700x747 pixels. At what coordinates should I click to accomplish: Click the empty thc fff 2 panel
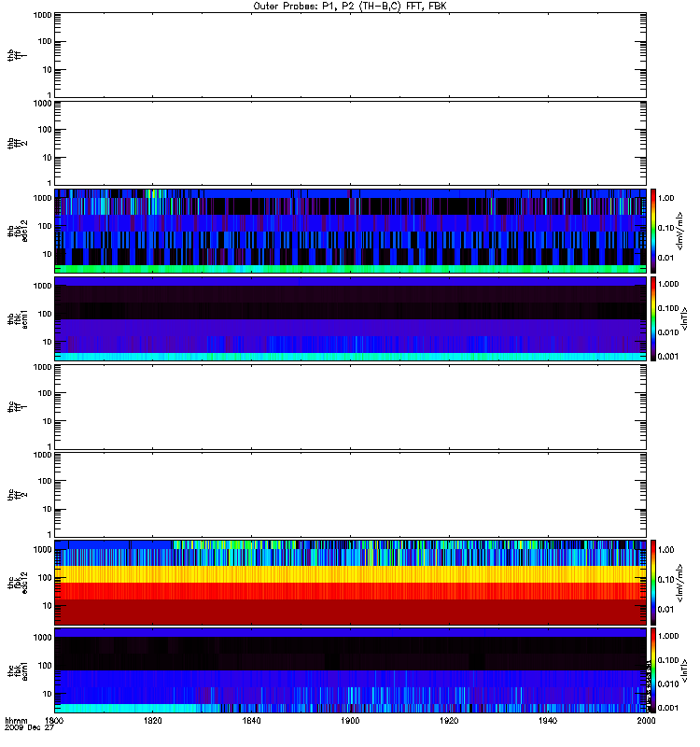[x=350, y=495]
